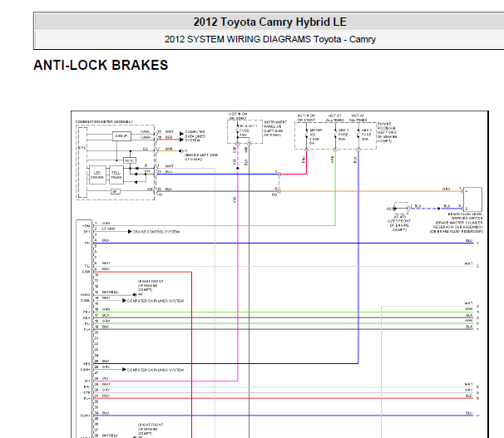504x438 pixels.
Task: Click the CAN I/F block in combination meter
Action: [121, 136]
